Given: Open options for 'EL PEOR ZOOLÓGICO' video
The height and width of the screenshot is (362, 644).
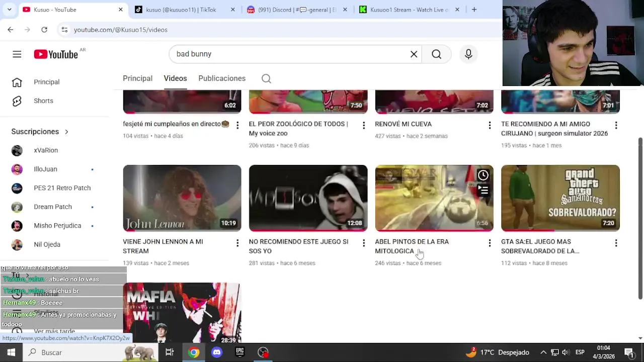Looking at the screenshot, I should click(x=364, y=125).
